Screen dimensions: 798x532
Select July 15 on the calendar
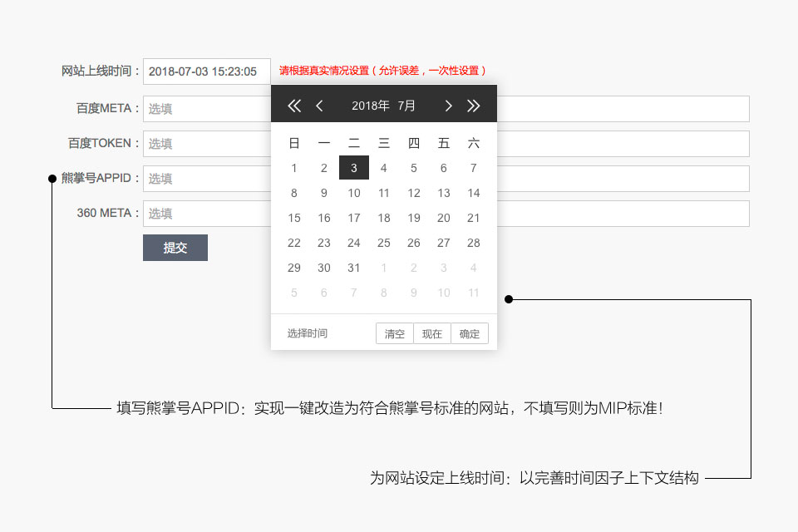pos(293,218)
